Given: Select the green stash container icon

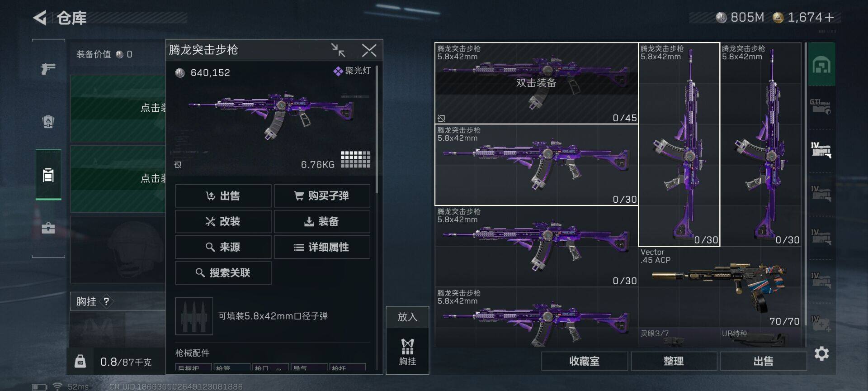Looking at the screenshot, I should click(x=821, y=65).
